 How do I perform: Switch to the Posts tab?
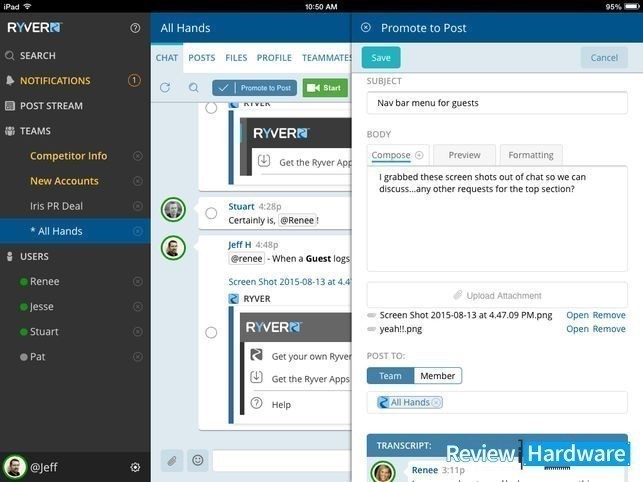tap(201, 58)
